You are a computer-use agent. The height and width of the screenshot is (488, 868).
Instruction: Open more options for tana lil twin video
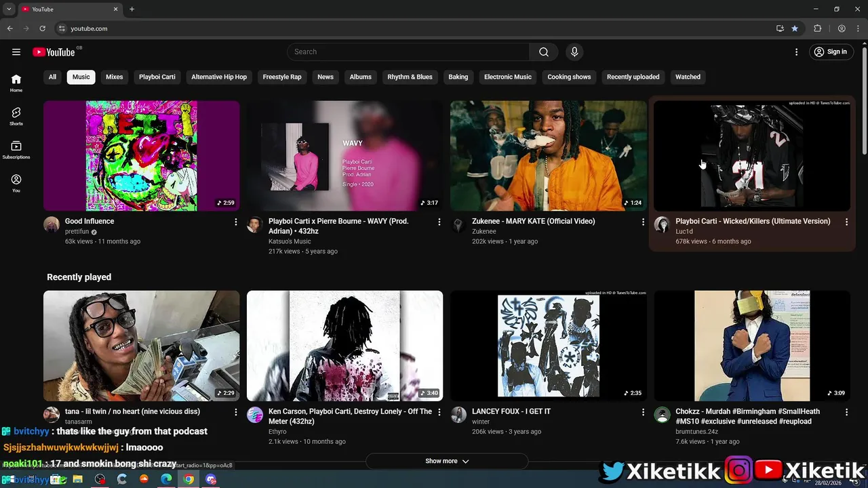pos(236,412)
